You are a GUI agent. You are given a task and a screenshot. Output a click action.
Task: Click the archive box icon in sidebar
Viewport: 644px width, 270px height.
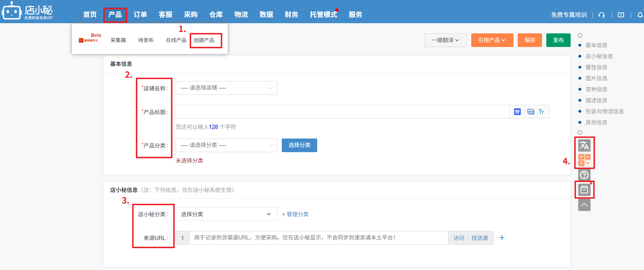(584, 190)
